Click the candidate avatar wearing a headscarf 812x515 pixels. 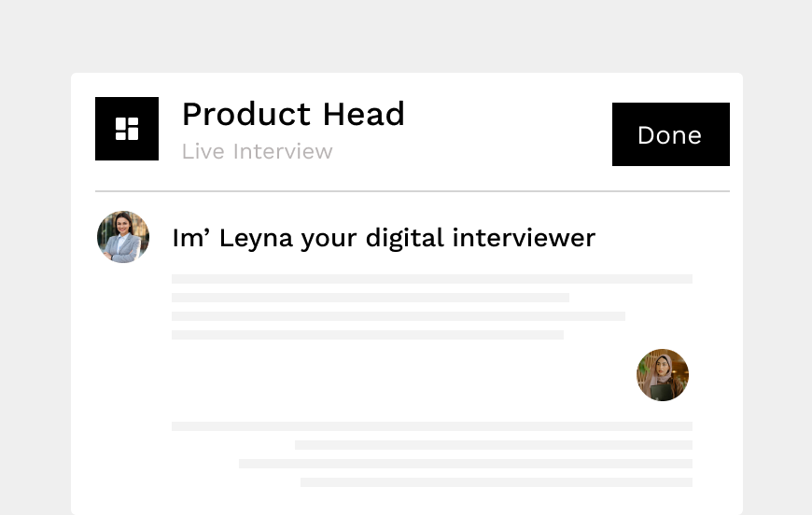point(663,375)
